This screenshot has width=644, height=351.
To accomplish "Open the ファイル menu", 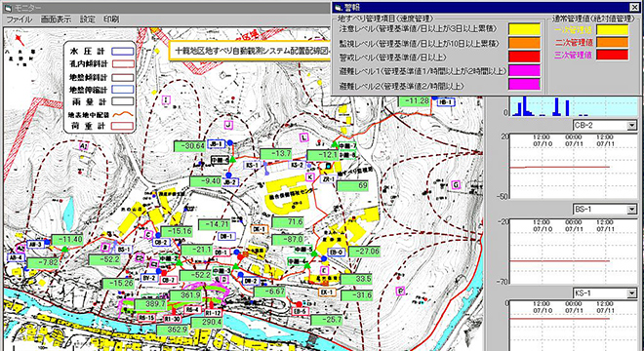I will (x=19, y=19).
